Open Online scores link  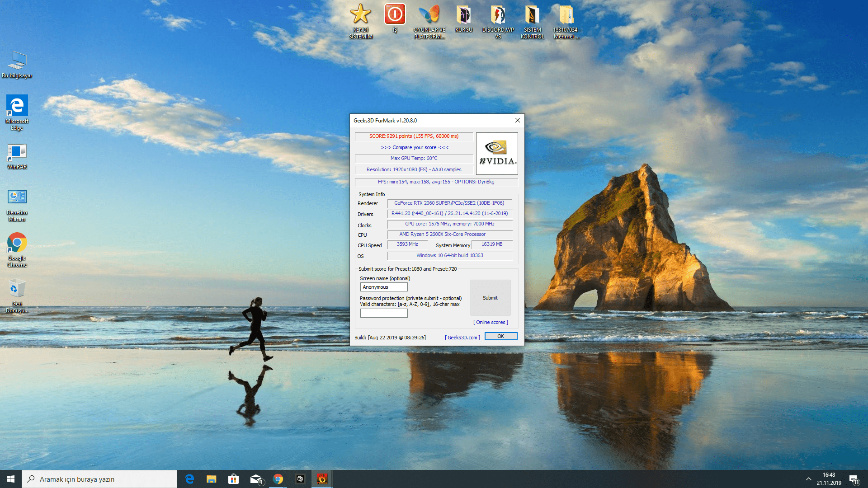pos(491,322)
